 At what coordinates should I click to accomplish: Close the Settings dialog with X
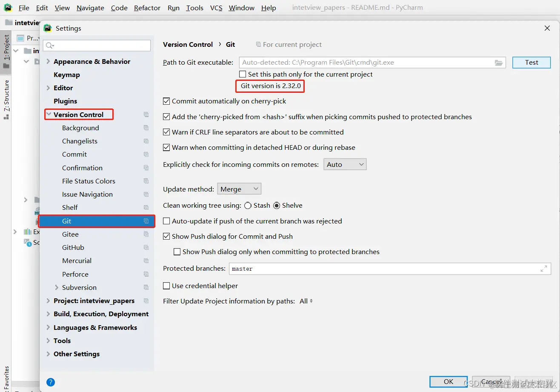tap(547, 29)
